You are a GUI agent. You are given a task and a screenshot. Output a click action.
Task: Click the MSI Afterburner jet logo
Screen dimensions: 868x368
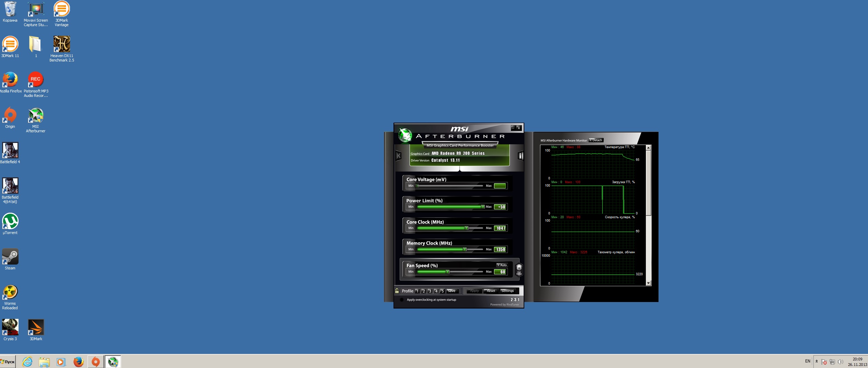click(405, 135)
